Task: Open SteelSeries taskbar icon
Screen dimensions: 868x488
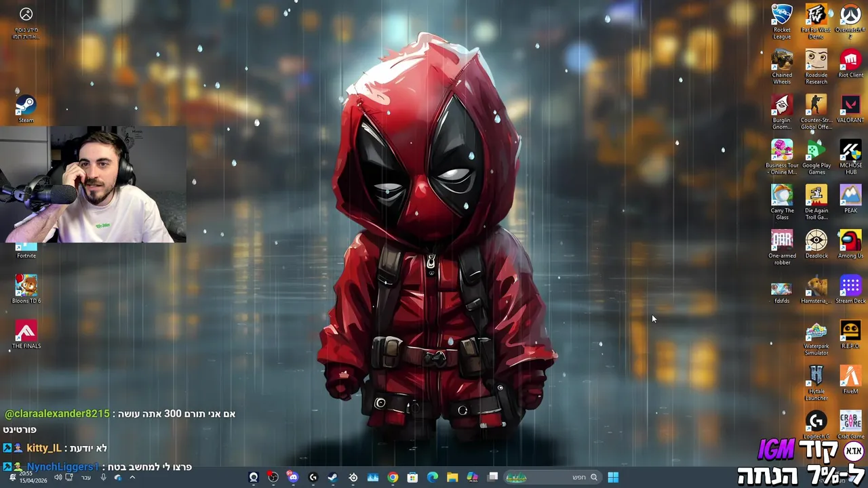Action: (x=353, y=477)
